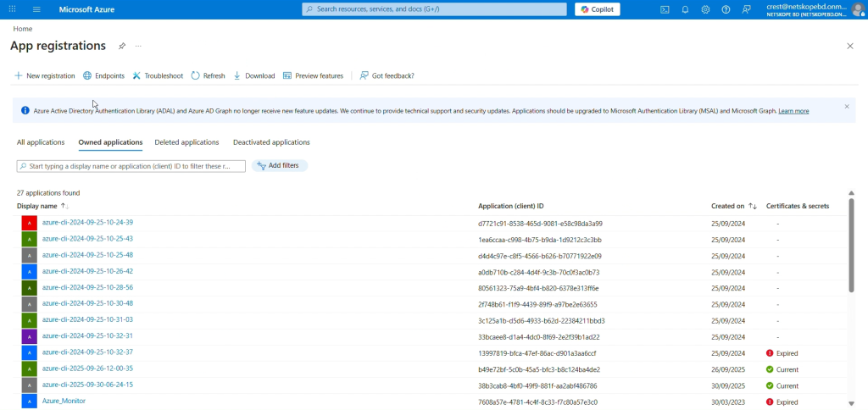Screen dimensions: 868x410
Task: Click Add filters button
Action: click(280, 165)
